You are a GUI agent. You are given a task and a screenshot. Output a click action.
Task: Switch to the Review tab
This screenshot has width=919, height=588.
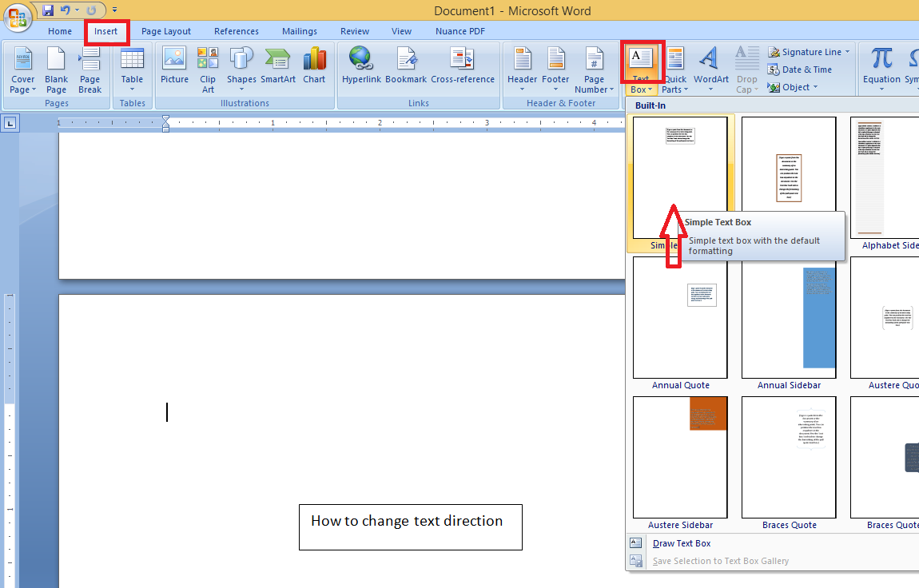coord(355,32)
